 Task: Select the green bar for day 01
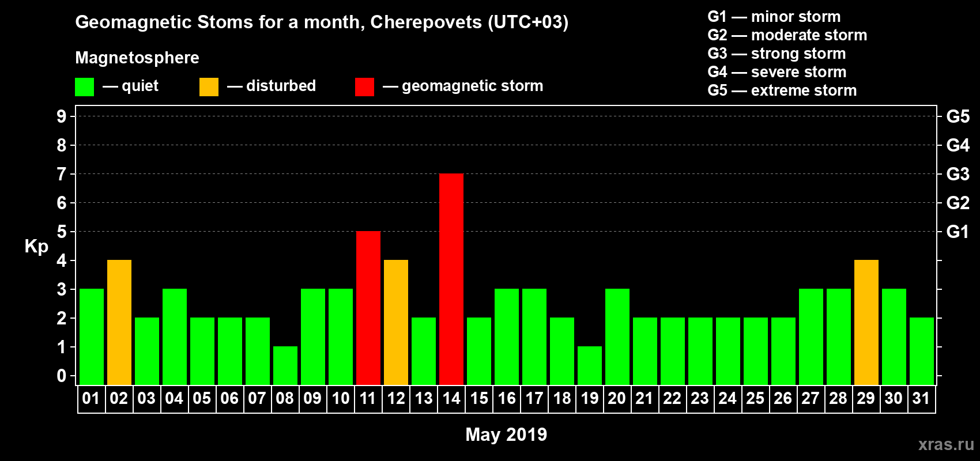92,337
